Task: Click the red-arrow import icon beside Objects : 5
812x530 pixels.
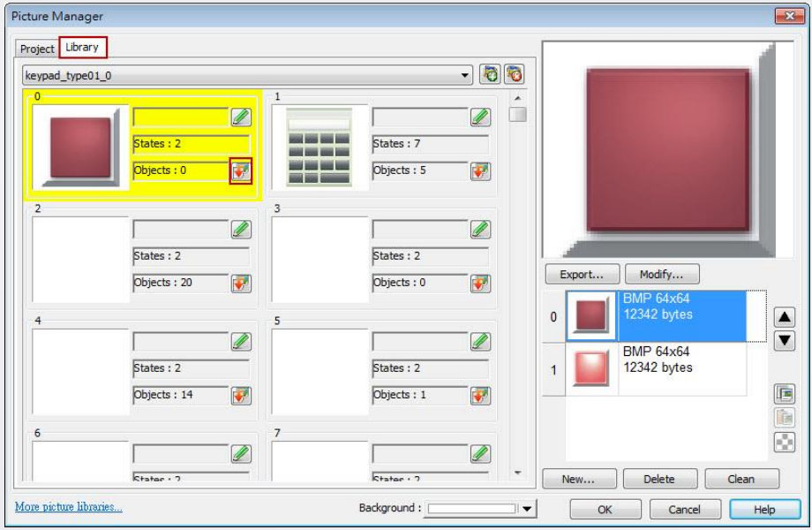Action: pos(480,171)
